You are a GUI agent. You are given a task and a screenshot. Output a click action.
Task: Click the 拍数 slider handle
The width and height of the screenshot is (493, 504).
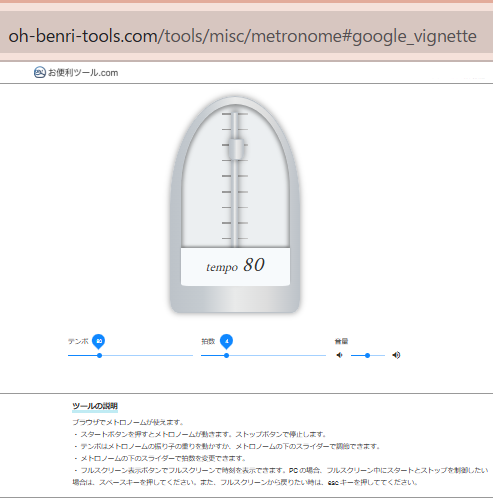coord(226,356)
